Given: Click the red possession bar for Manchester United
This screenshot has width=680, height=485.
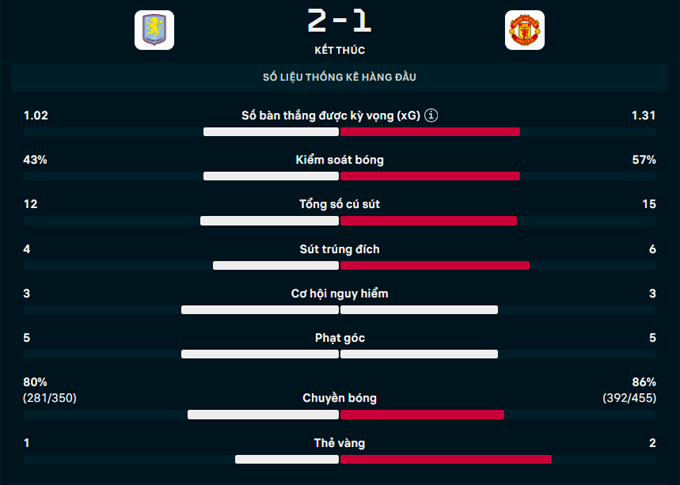Looking at the screenshot, I should 430,176.
